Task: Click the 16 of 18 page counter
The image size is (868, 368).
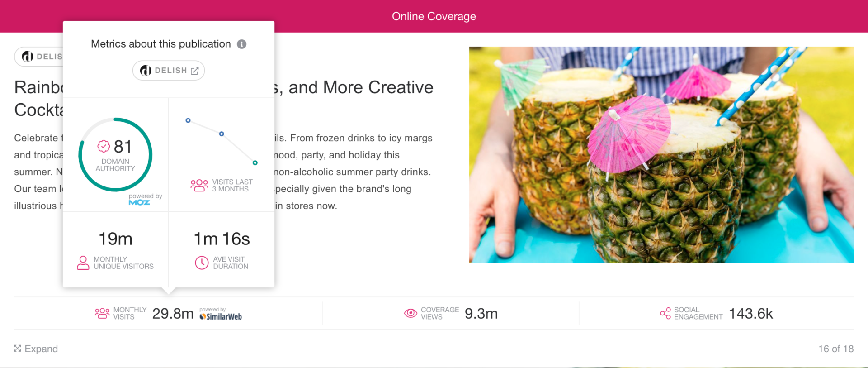Action: pos(835,349)
